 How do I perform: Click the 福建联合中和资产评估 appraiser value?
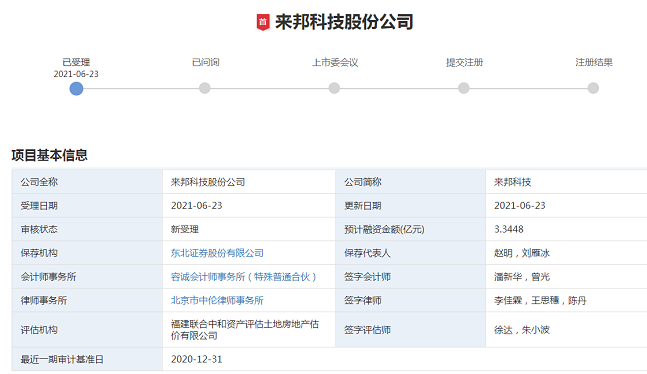coord(245,330)
